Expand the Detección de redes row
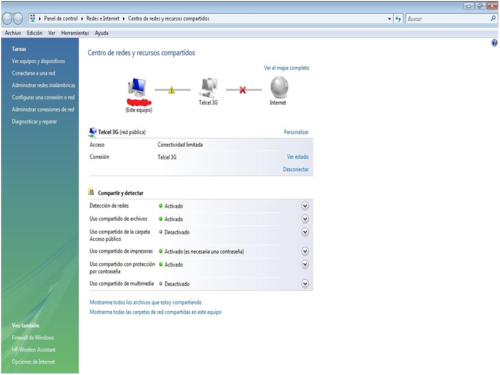Viewport: 500px width, 375px height. 305,206
